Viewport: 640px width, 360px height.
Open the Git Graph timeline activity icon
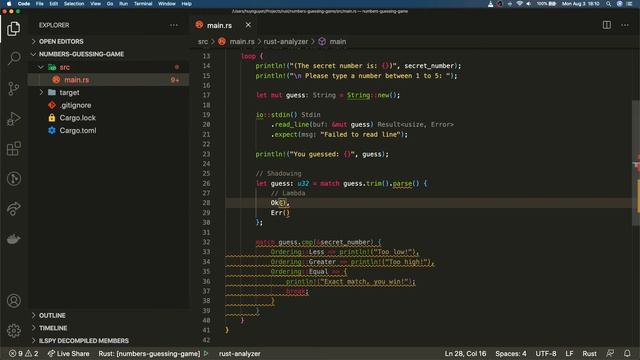tap(13, 179)
